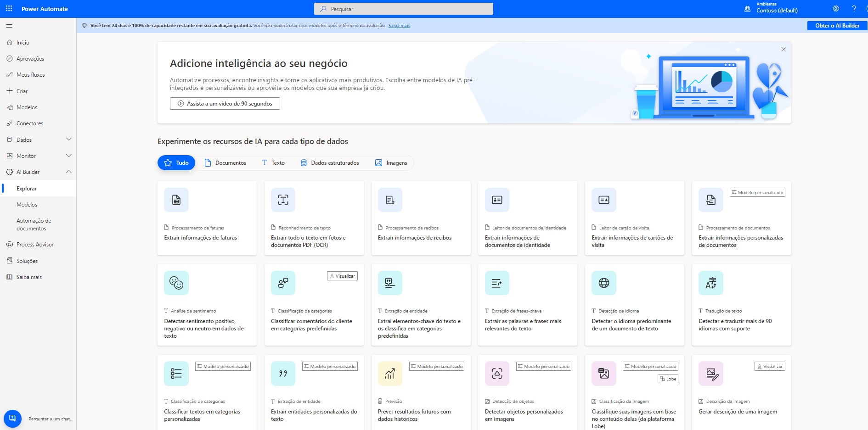Click Perguntar a um chat text
The height and width of the screenshot is (430, 868).
point(51,419)
